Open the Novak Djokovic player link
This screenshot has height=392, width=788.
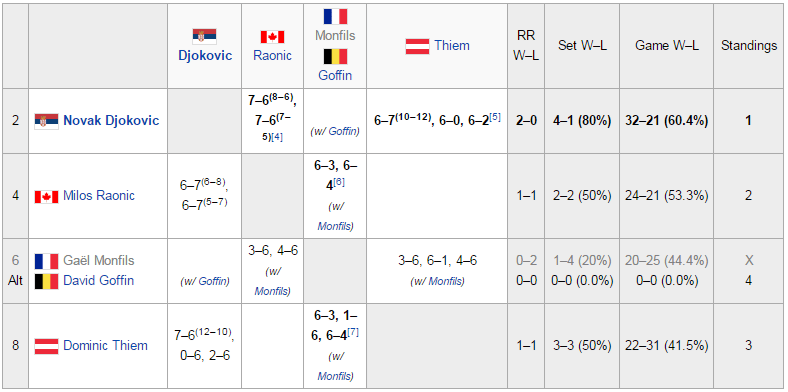point(111,121)
